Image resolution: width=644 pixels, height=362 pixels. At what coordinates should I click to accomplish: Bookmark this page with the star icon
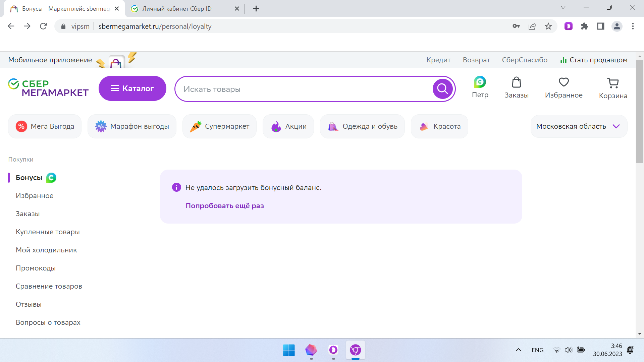[x=548, y=26]
